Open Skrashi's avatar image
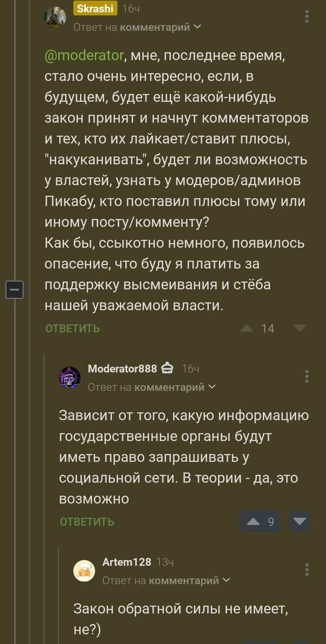This screenshot has height=644, width=326. (55, 18)
